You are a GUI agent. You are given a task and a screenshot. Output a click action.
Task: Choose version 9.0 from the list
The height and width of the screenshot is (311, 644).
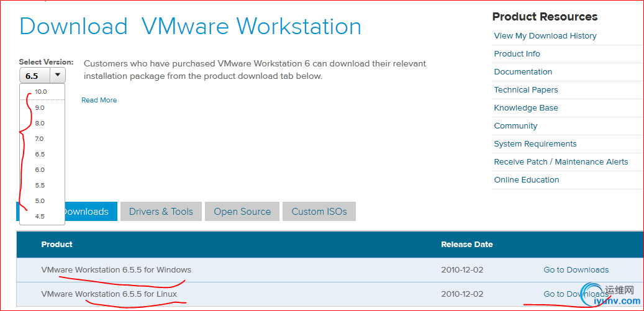40,108
